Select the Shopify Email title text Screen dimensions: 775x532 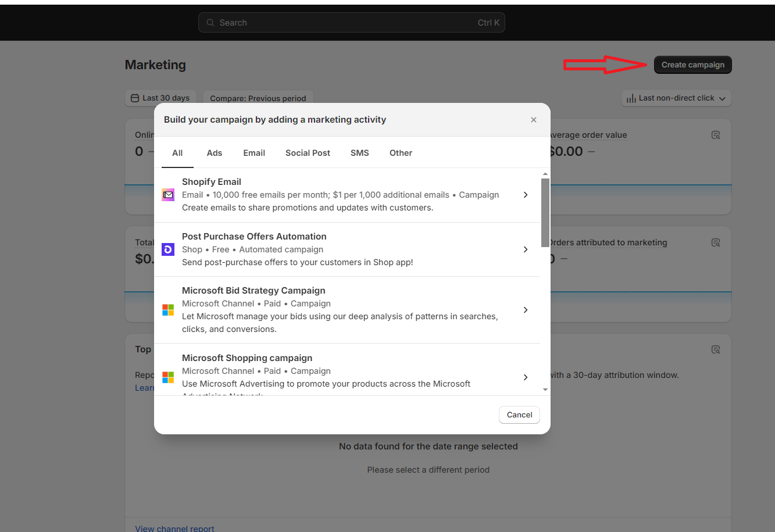coord(212,182)
